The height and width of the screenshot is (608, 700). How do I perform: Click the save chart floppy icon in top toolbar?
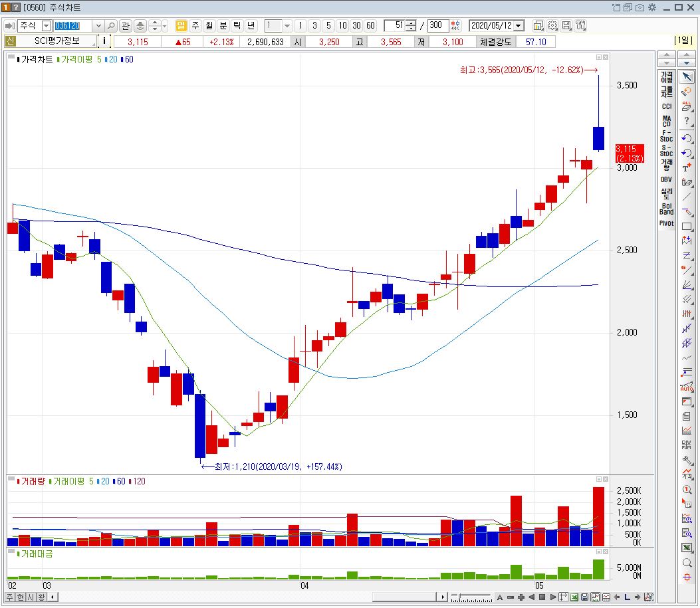click(x=566, y=26)
